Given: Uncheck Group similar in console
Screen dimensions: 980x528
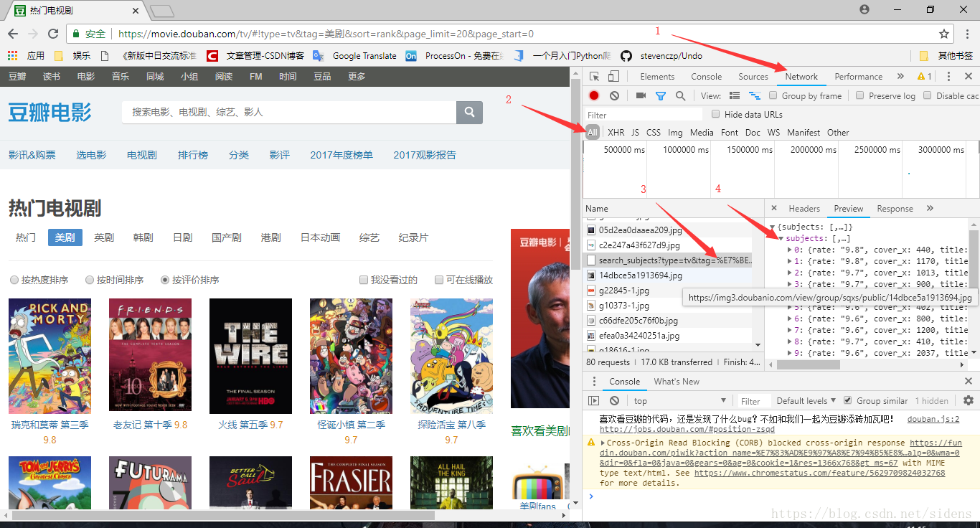Looking at the screenshot, I should point(848,400).
